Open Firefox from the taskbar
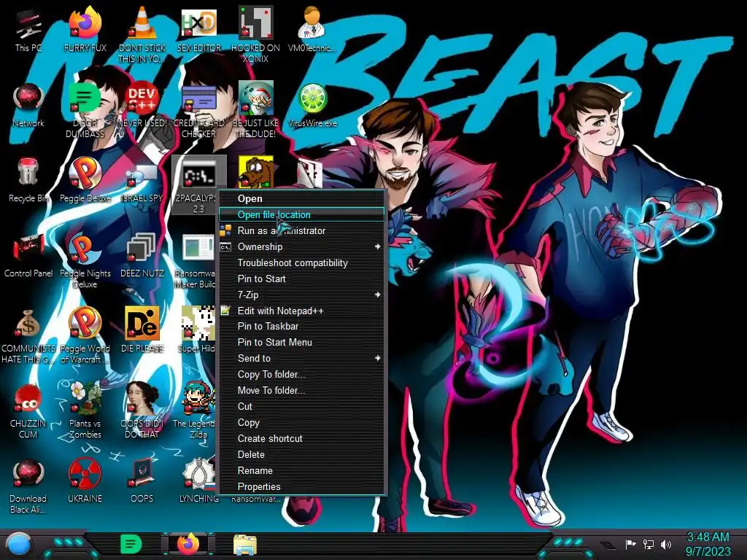This screenshot has height=560, width=747. pyautogui.click(x=188, y=544)
